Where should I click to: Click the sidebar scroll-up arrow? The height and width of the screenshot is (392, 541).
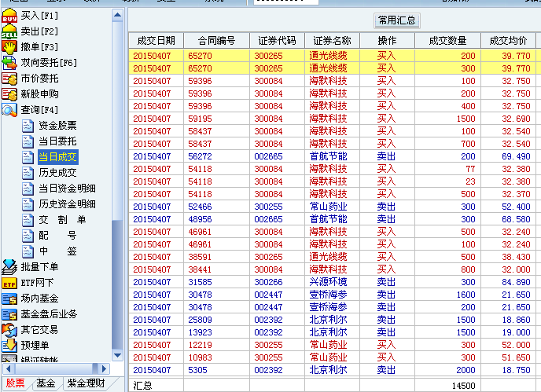pyautogui.click(x=117, y=15)
